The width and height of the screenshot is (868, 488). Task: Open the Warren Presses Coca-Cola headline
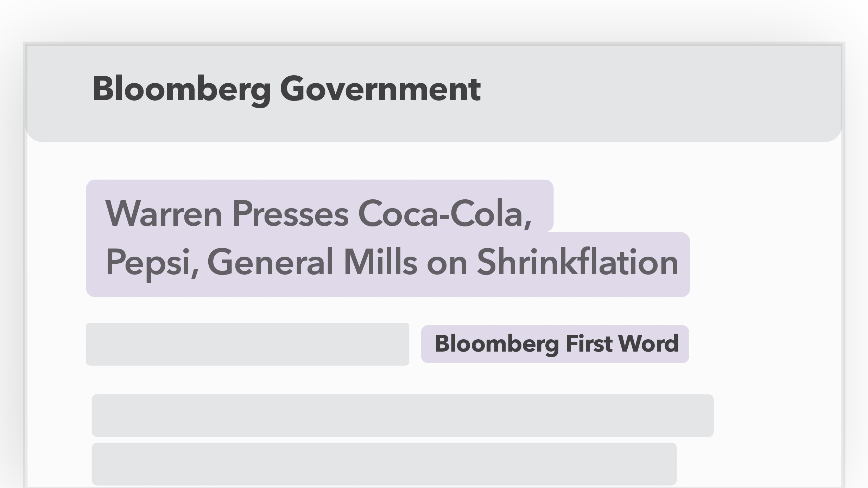point(388,238)
